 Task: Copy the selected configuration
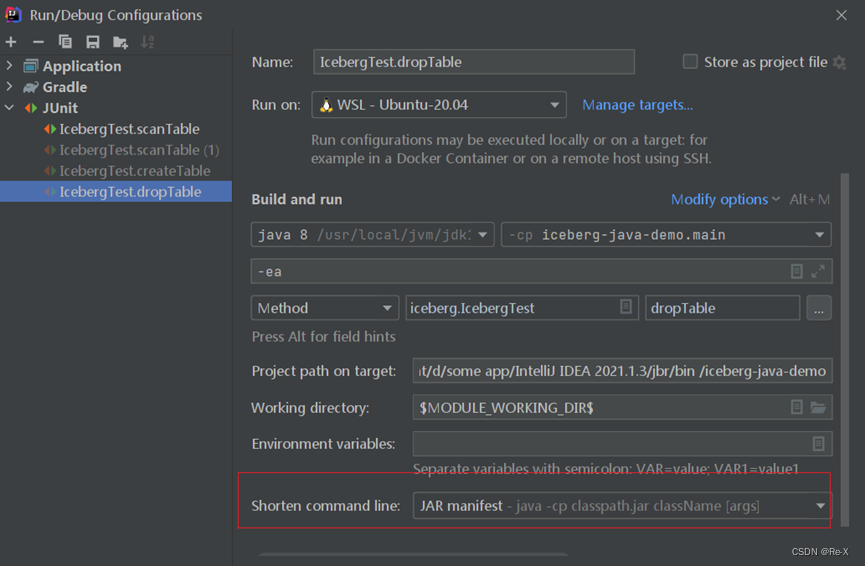coord(65,42)
